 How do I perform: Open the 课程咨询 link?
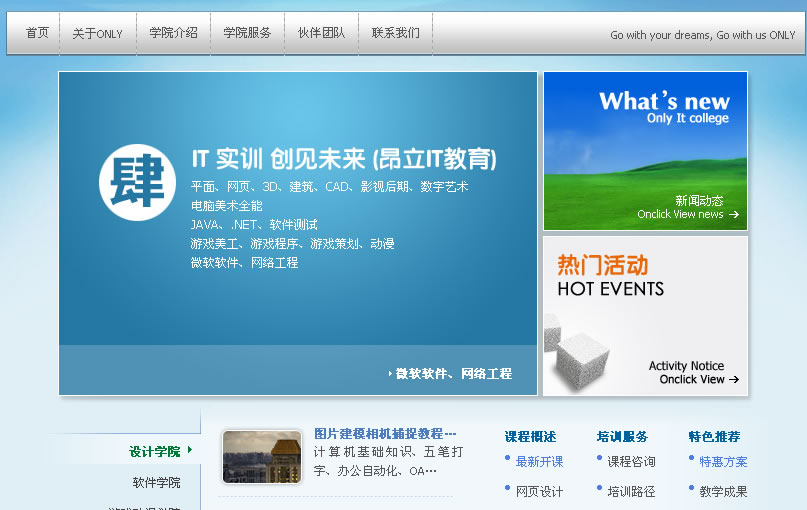click(631, 462)
